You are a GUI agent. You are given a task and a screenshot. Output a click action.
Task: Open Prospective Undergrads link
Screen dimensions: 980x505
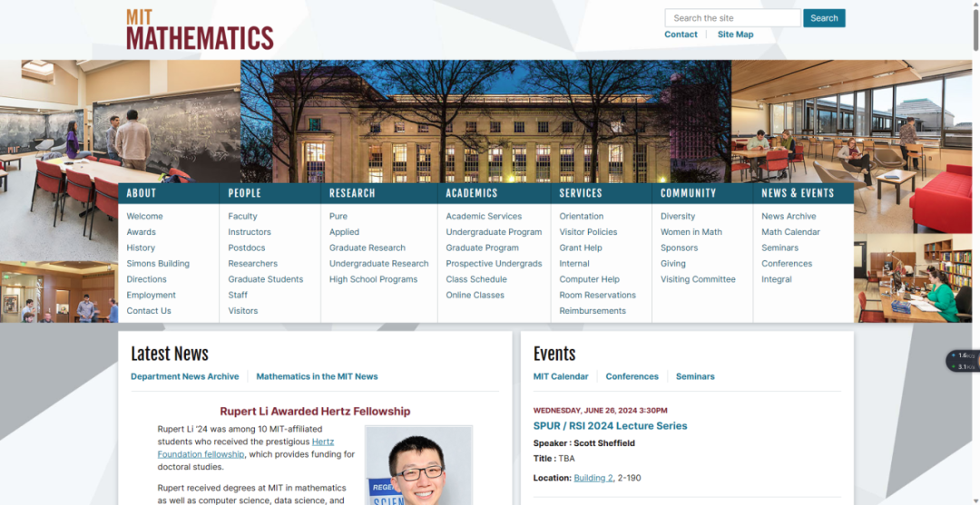tap(494, 264)
